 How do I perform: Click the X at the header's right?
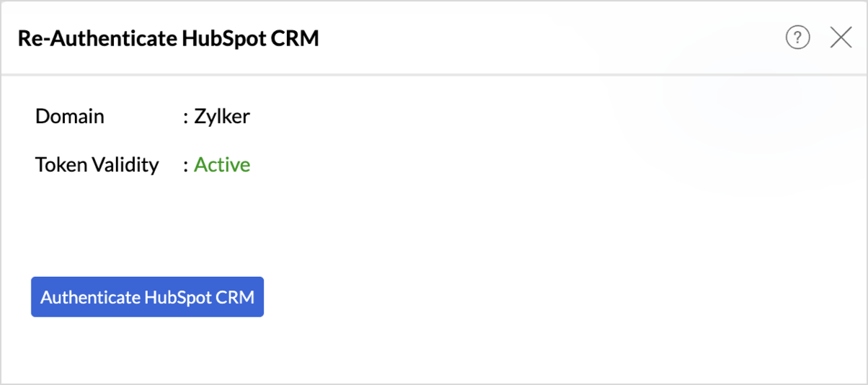tap(841, 37)
